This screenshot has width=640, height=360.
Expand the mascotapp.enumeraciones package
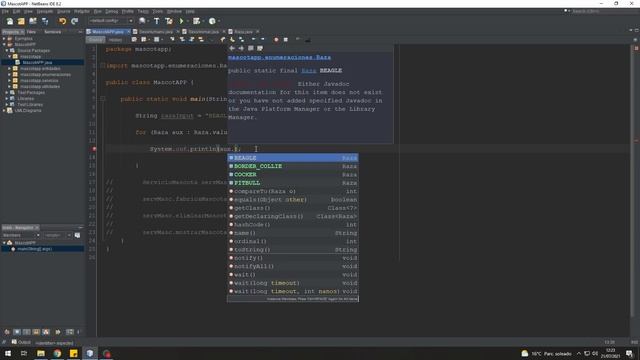pyautogui.click(x=10, y=75)
